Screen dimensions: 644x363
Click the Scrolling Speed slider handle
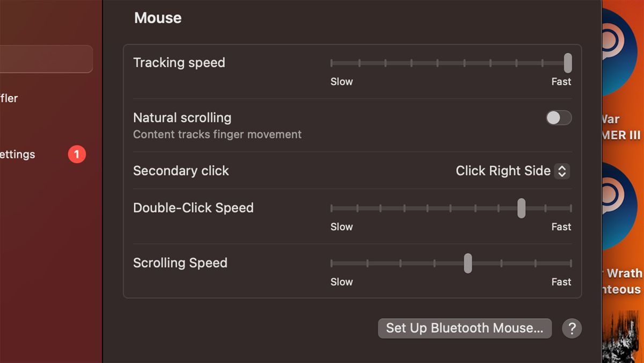pyautogui.click(x=467, y=263)
